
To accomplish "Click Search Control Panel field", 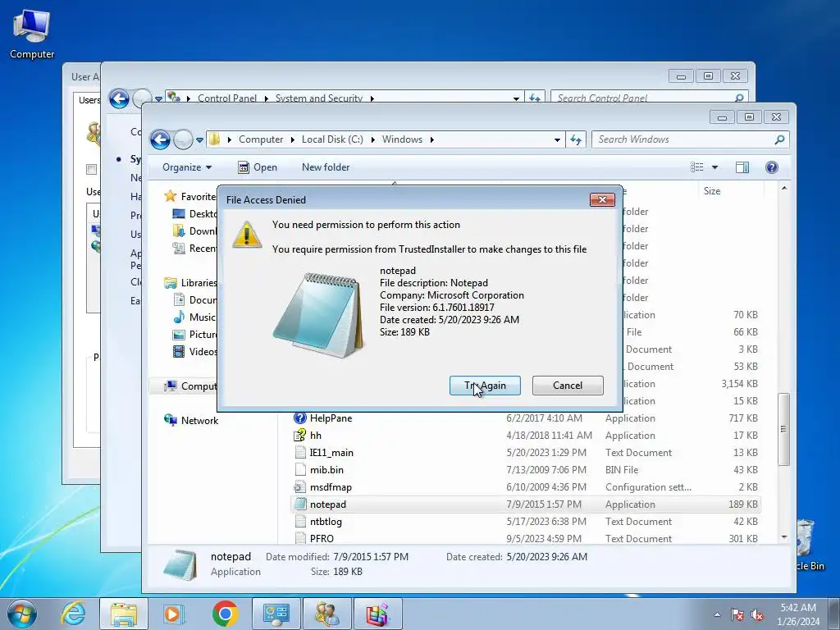I will (x=648, y=98).
